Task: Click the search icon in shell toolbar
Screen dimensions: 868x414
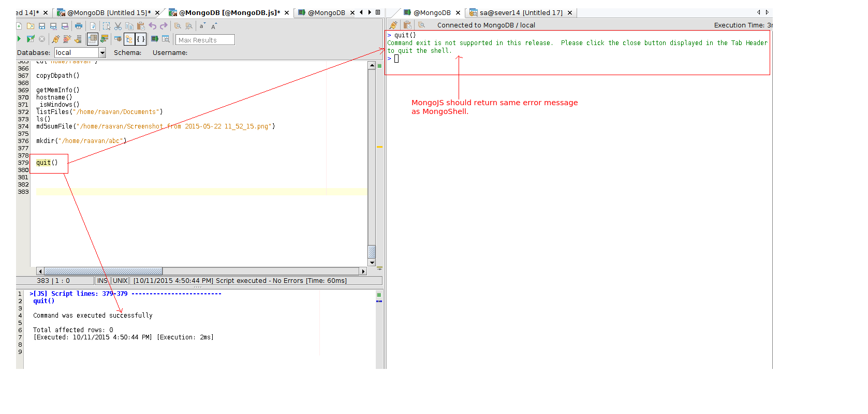Action: pos(422,25)
